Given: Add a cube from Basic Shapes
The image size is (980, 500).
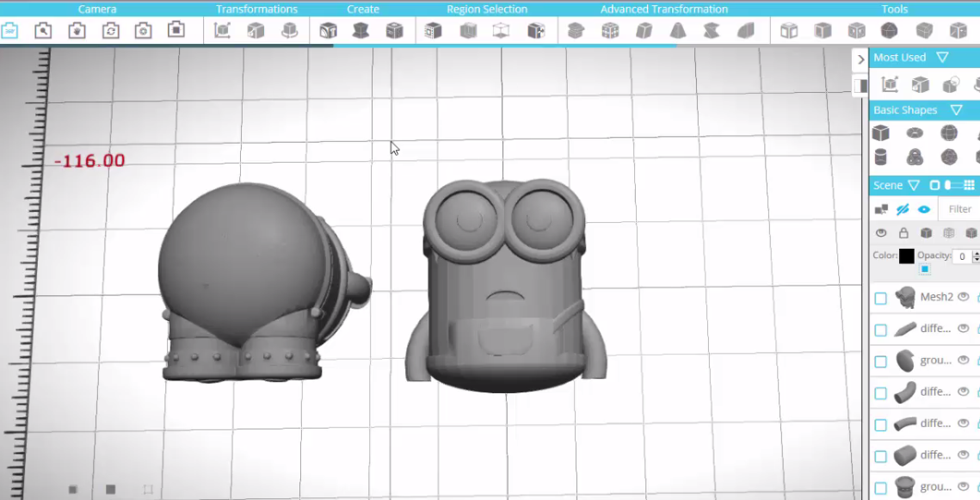Looking at the screenshot, I should click(x=881, y=133).
